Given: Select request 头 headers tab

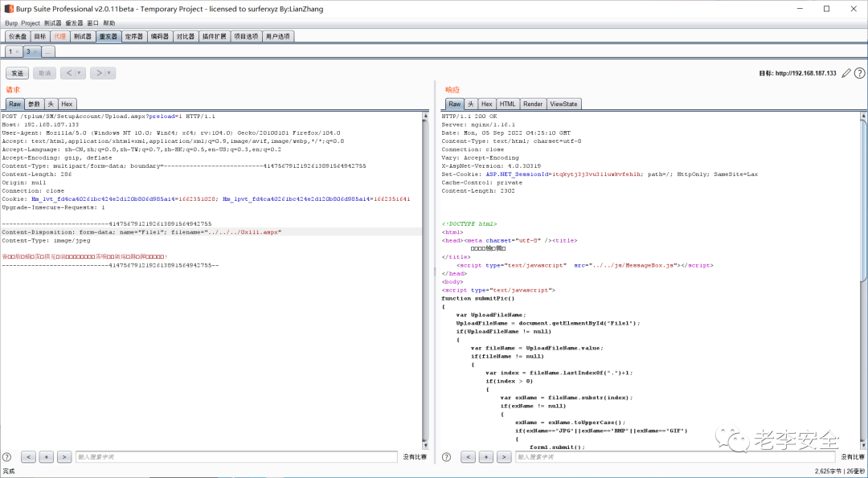Looking at the screenshot, I should click(x=51, y=104).
